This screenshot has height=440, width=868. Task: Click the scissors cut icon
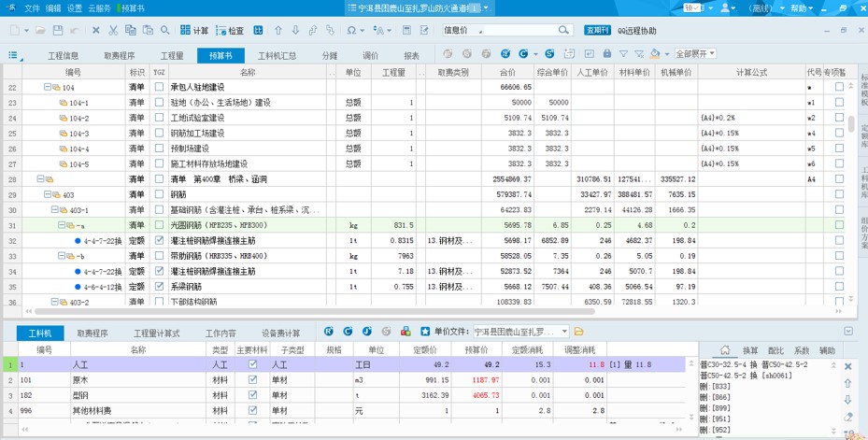(x=113, y=31)
